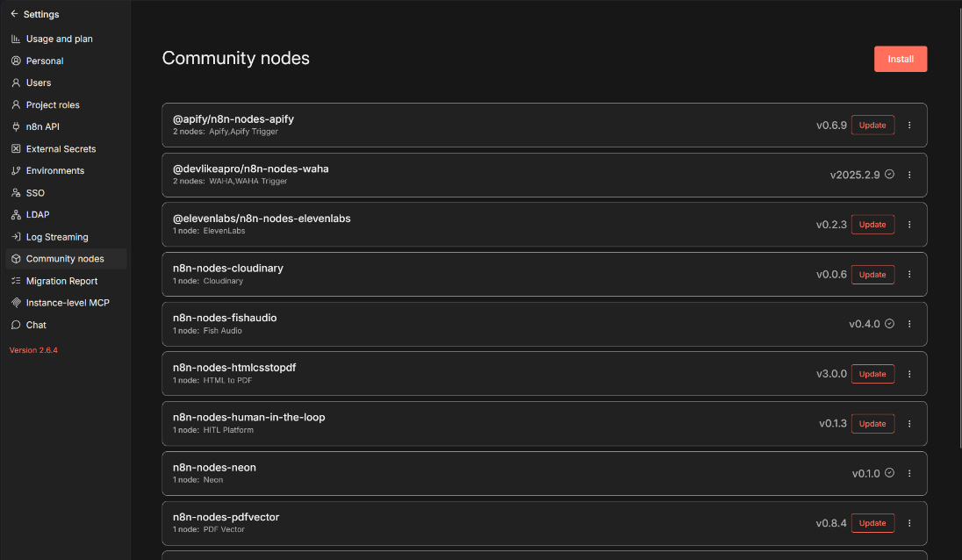962x560 pixels.
Task: Click package name @devlikeapro/n8n-nodes-waha
Action: click(x=250, y=169)
